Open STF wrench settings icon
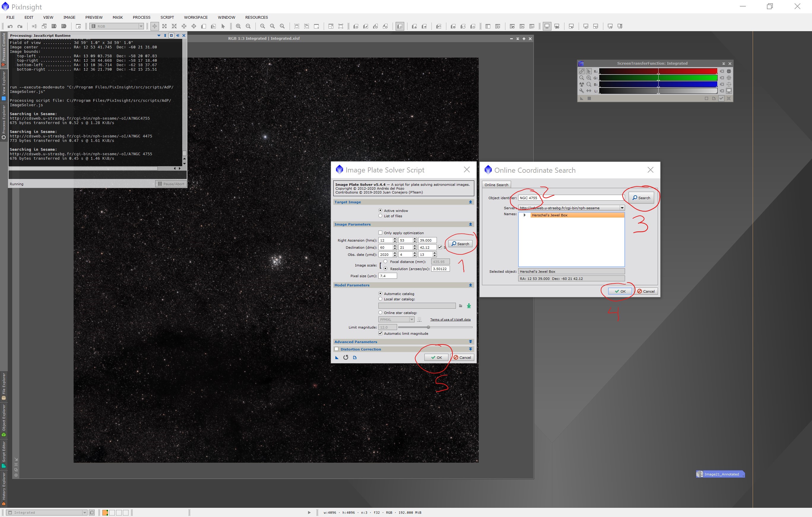This screenshot has width=812, height=517. pyautogui.click(x=582, y=91)
